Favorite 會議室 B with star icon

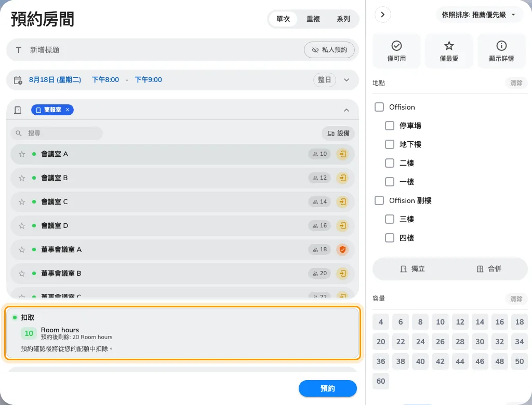tap(22, 178)
